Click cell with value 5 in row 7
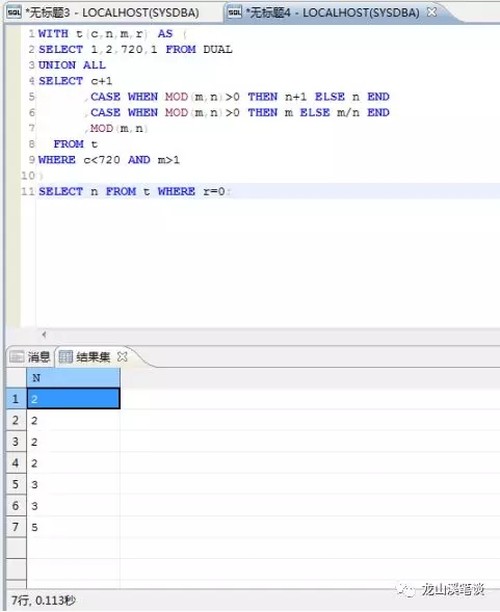Screen dimensions: 500x612 [x=73, y=527]
